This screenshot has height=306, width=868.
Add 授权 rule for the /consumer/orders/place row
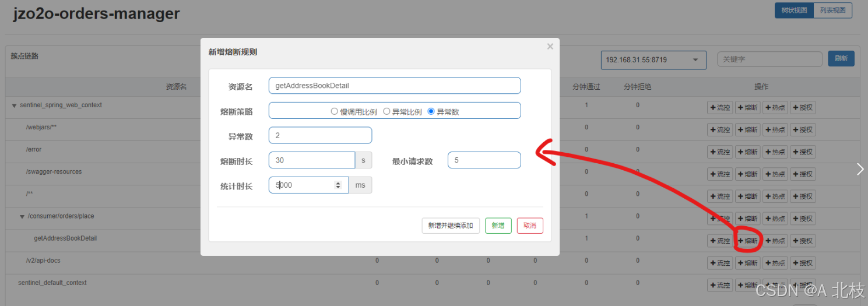(x=803, y=218)
